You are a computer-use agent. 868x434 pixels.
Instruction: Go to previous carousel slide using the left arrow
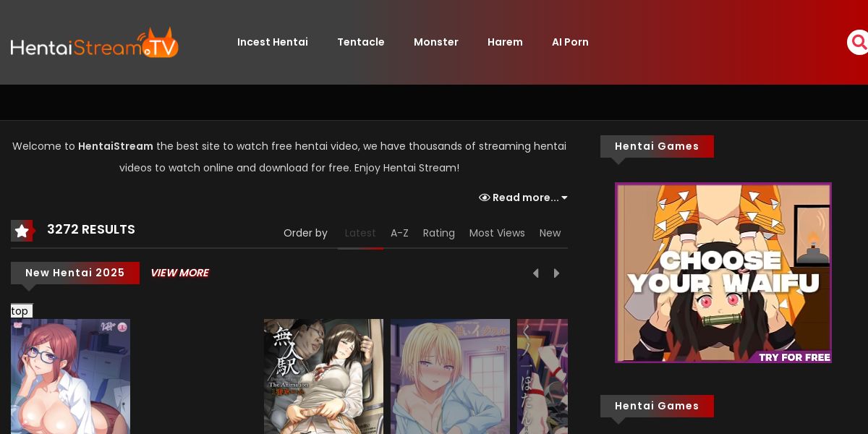536,273
